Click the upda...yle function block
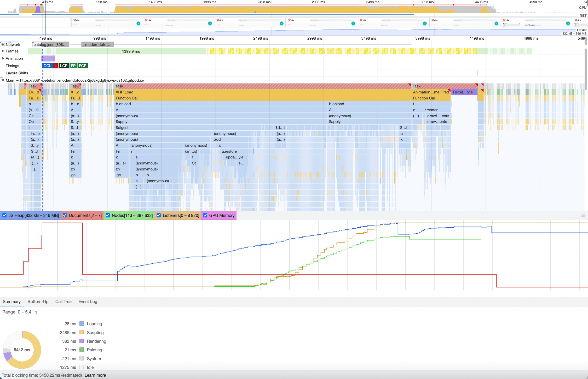 [x=235, y=157]
